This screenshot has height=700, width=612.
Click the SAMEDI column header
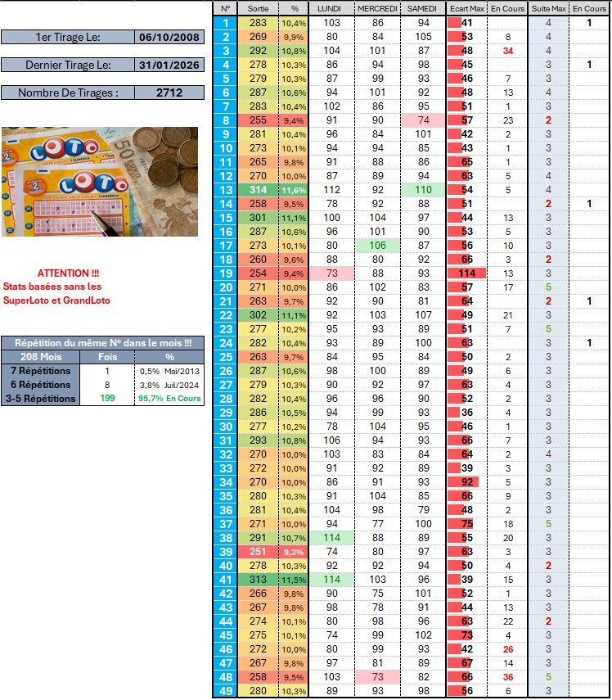click(422, 8)
